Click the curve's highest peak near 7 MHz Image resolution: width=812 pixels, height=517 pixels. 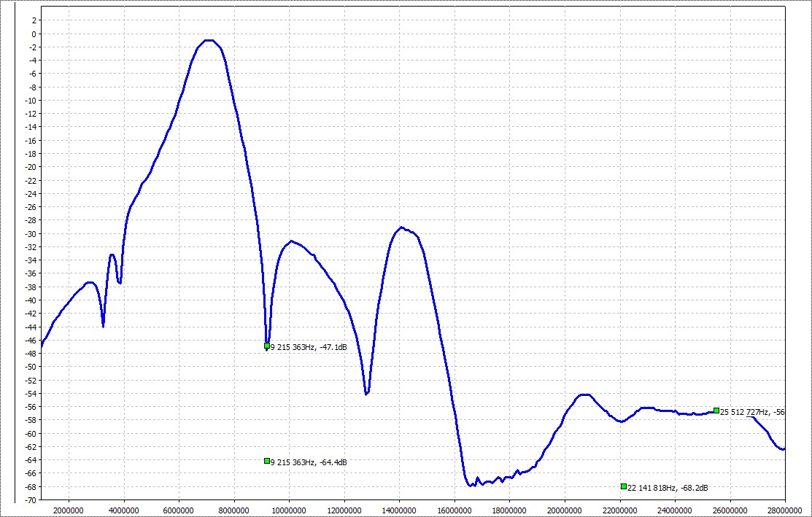(x=209, y=41)
